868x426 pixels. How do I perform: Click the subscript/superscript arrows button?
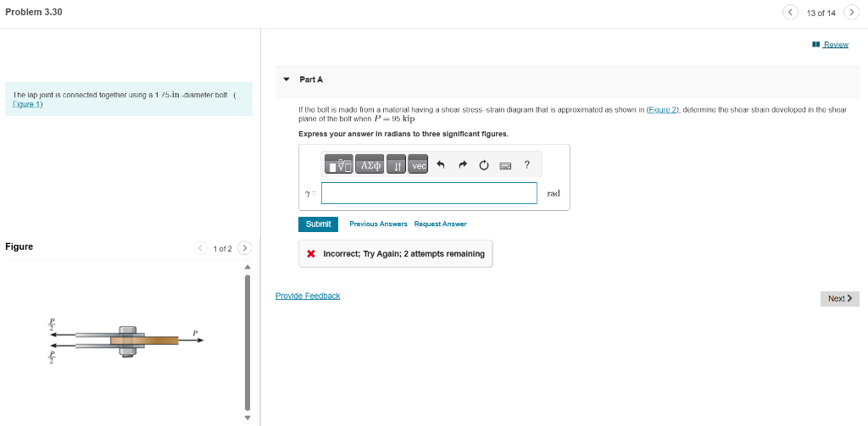coord(397,165)
